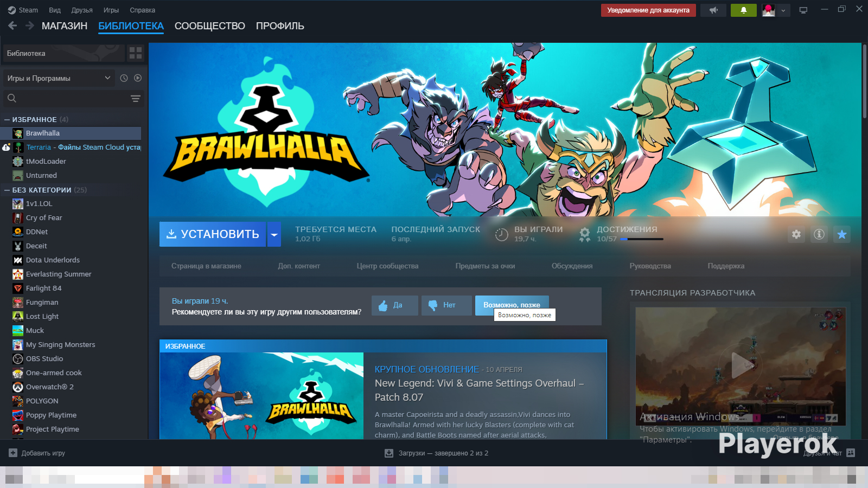Show Brawlhalla game info icon
This screenshot has height=488, width=868.
click(x=819, y=234)
